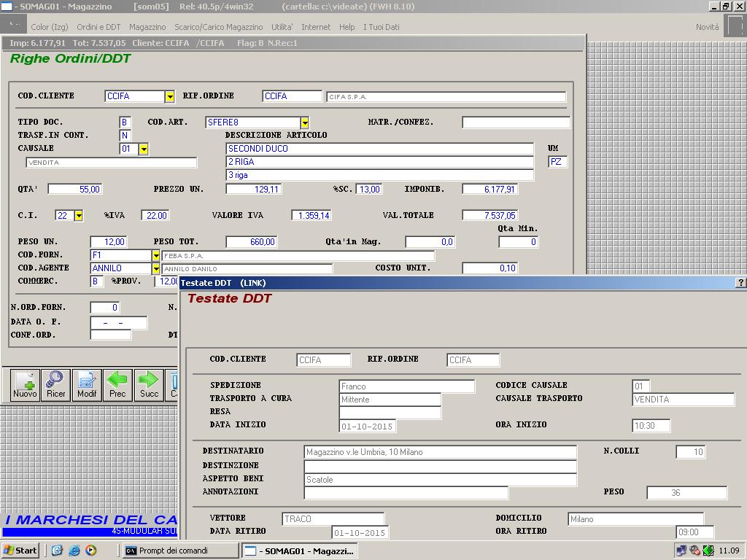Click the DATA O. F. date field

tap(119, 323)
